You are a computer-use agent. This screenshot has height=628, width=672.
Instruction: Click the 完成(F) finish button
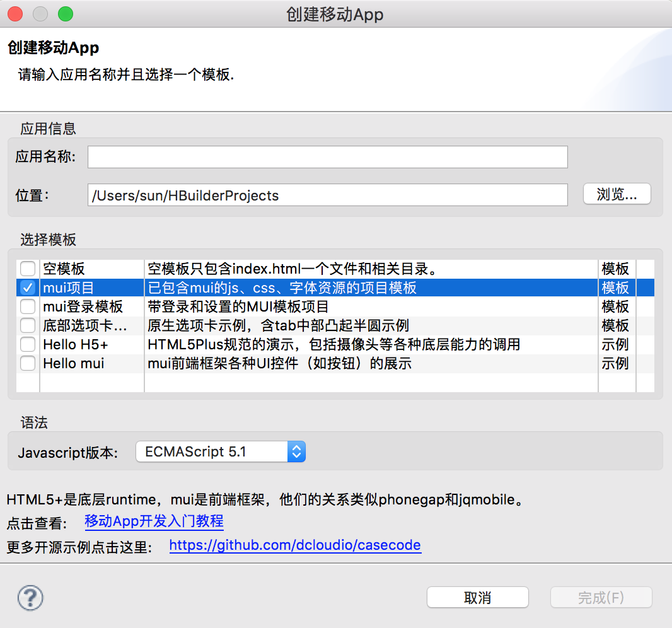click(x=601, y=597)
